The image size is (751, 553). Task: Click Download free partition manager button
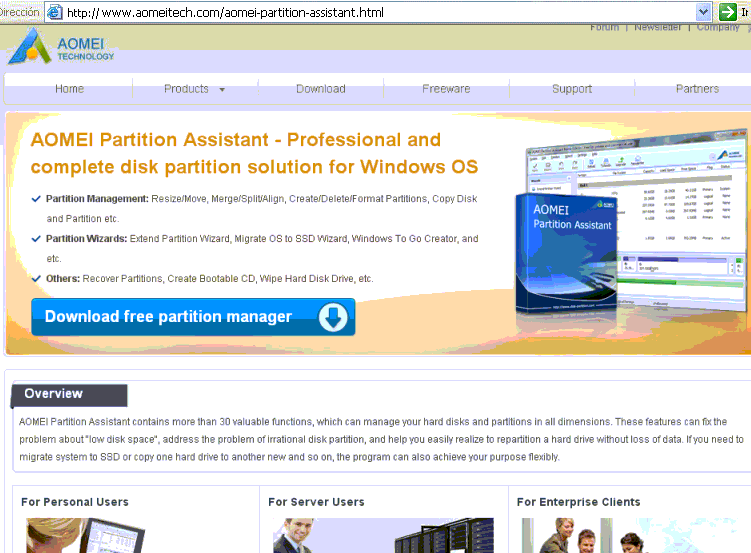coord(193,317)
